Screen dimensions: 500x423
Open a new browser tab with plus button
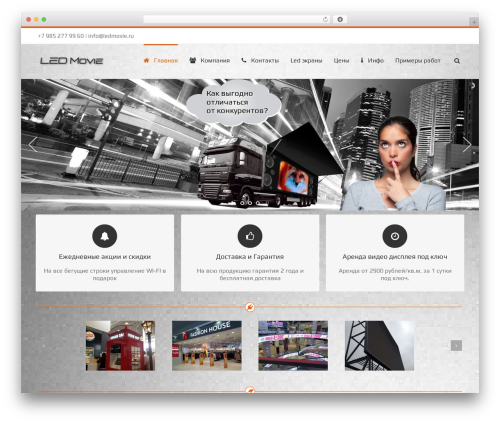pyautogui.click(x=474, y=22)
